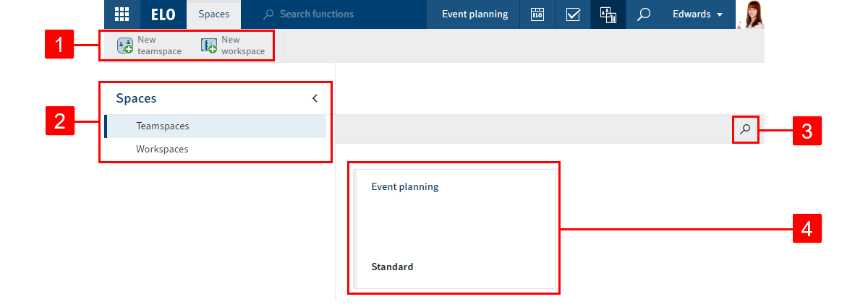868x307 pixels.
Task: Open the ELO repository icon in top bar
Action: tap(537, 14)
